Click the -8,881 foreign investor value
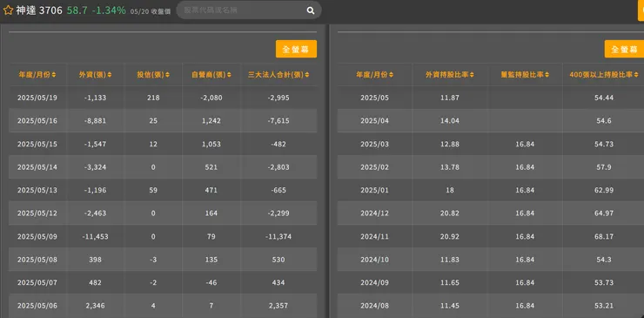 pyautogui.click(x=95, y=121)
